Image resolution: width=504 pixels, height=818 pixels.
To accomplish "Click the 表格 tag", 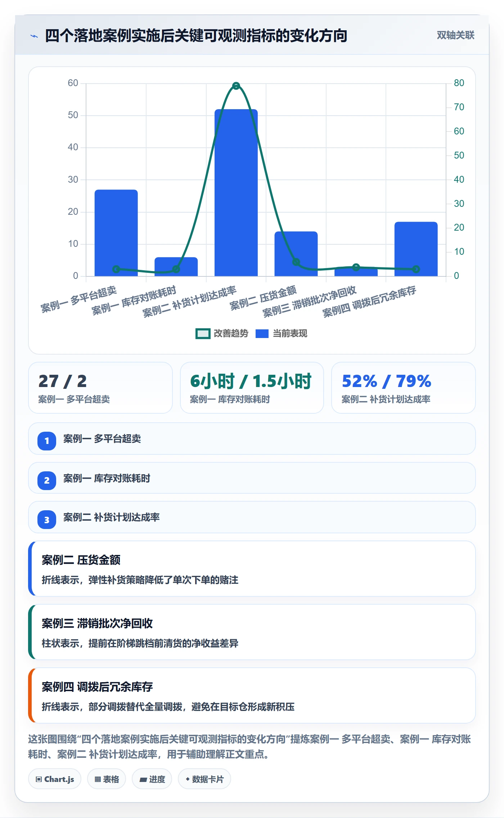I will click(x=107, y=779).
